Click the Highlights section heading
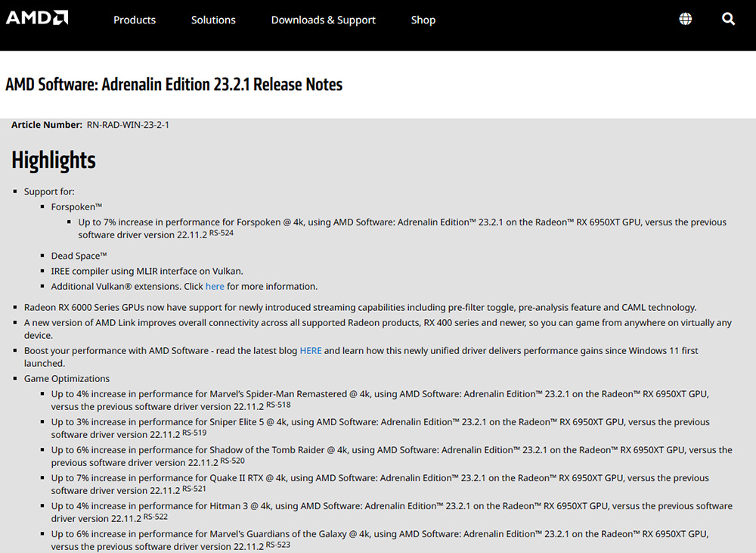756x553 pixels. pyautogui.click(x=54, y=160)
